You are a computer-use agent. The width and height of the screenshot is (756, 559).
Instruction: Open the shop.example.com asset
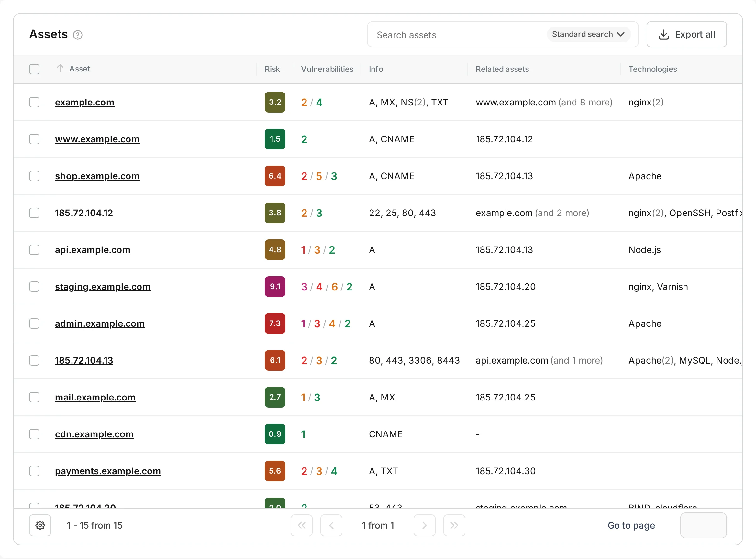(97, 176)
